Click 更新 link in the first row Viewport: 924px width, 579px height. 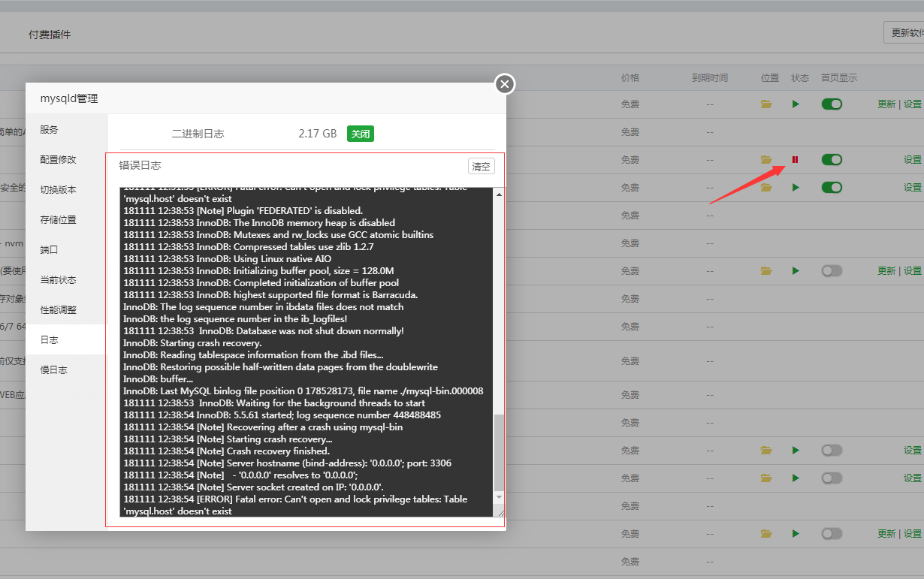point(886,104)
